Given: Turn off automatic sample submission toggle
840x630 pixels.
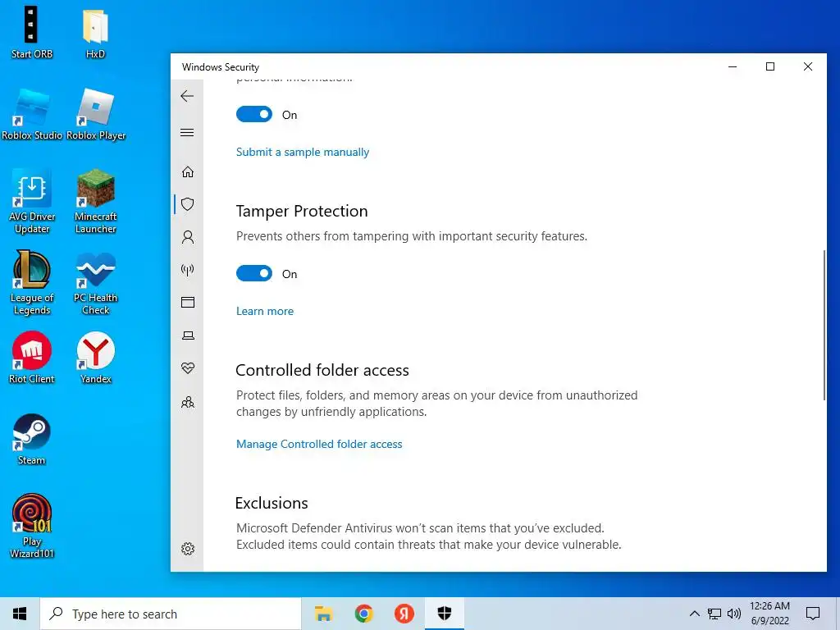Looking at the screenshot, I should pos(254,114).
